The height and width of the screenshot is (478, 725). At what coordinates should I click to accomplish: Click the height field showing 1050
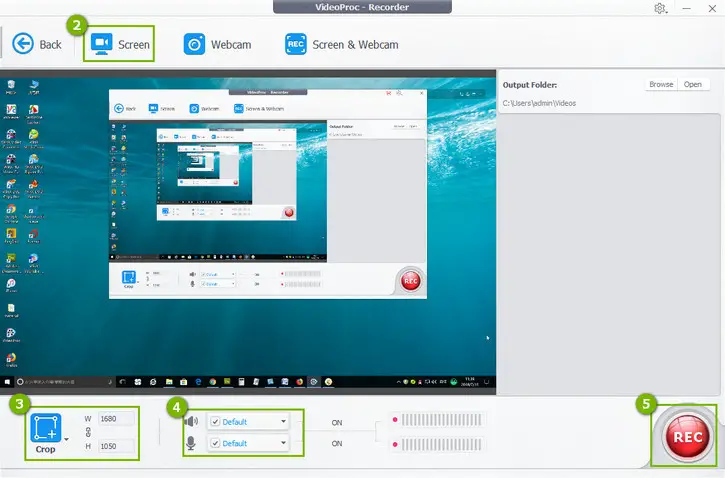(116, 446)
